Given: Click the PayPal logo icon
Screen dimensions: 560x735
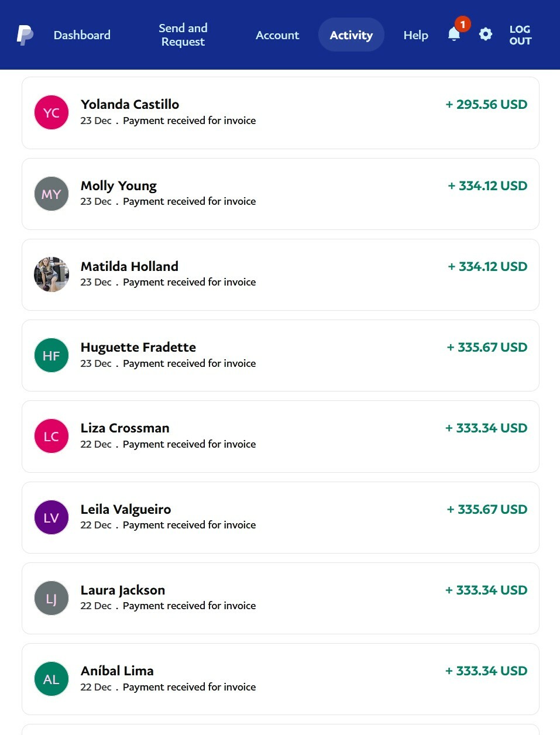Looking at the screenshot, I should (25, 35).
